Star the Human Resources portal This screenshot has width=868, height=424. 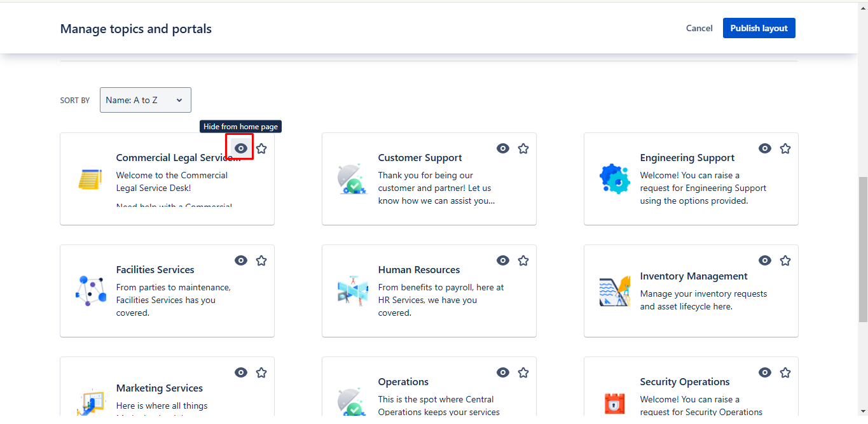pos(523,260)
